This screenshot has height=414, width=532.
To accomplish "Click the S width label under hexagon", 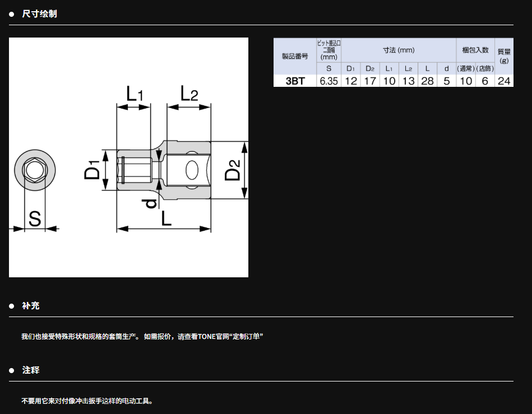I will 35,219.
